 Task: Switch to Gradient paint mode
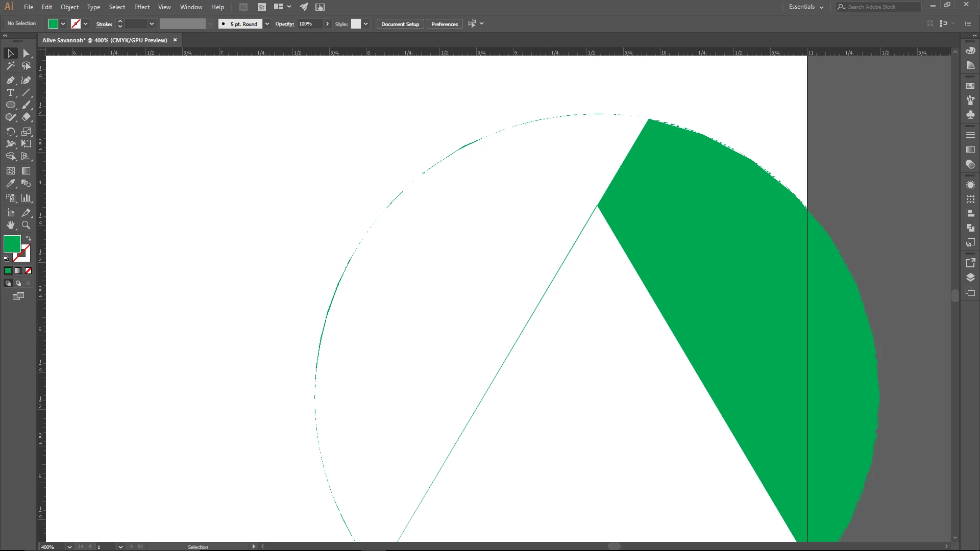point(18,271)
